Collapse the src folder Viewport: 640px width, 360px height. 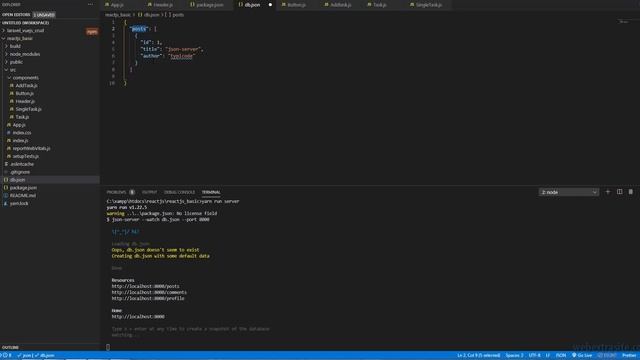(x=13, y=70)
